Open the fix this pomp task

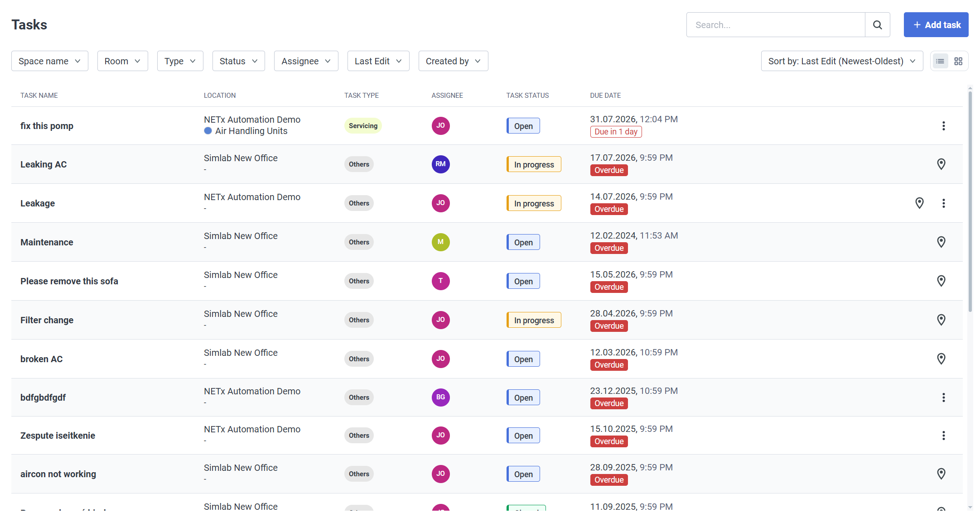(47, 126)
